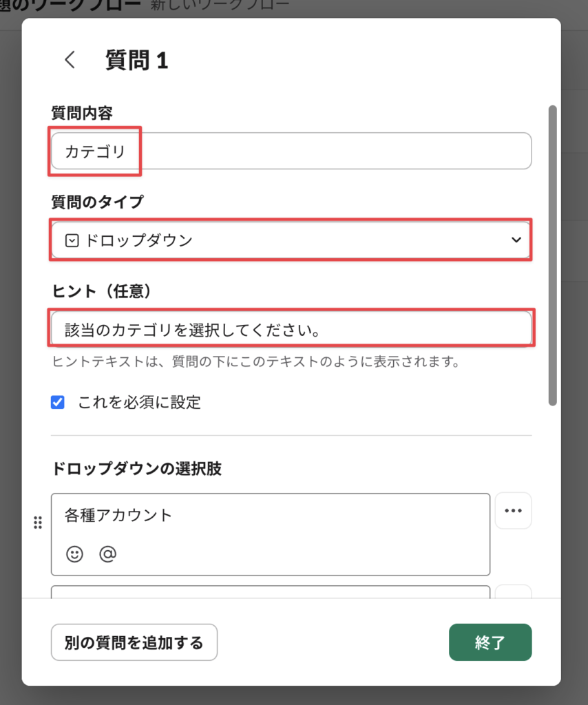Screen dimensions: 588x705
Task: Click the @ mention icon in 各種アカウント option
Action: pyautogui.click(x=107, y=553)
